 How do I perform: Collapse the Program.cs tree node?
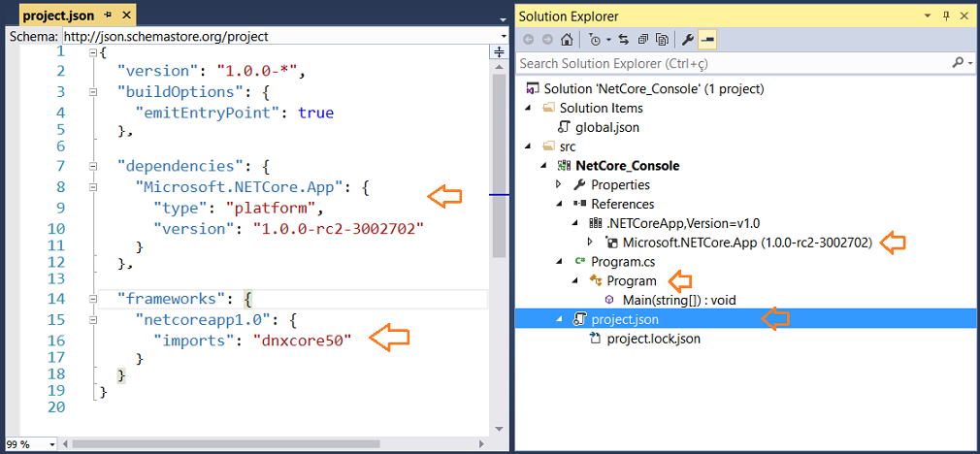[560, 262]
